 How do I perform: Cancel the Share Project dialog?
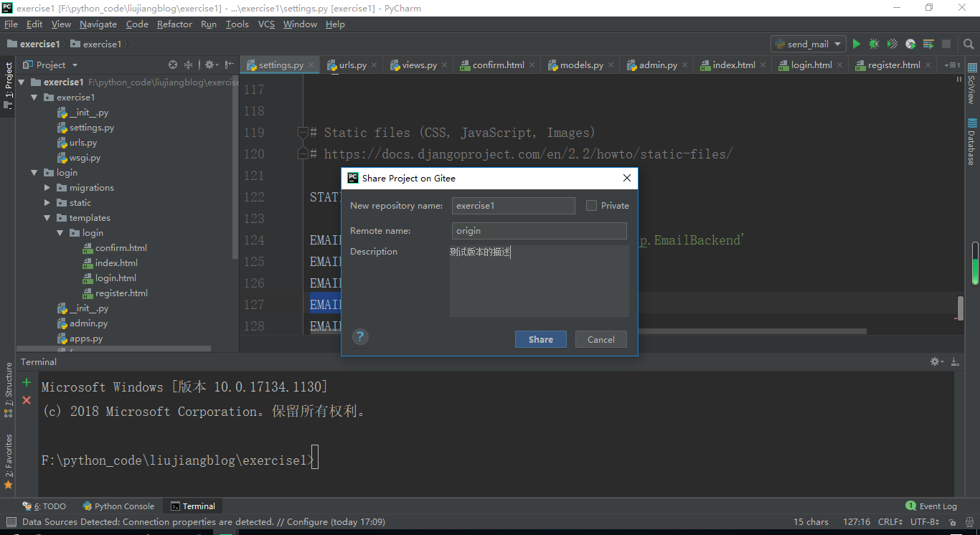[x=601, y=339]
